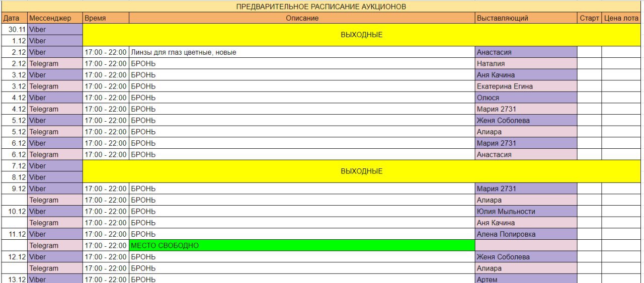Select the 8.12 date cell
The height and width of the screenshot is (283, 644).
(x=14, y=177)
